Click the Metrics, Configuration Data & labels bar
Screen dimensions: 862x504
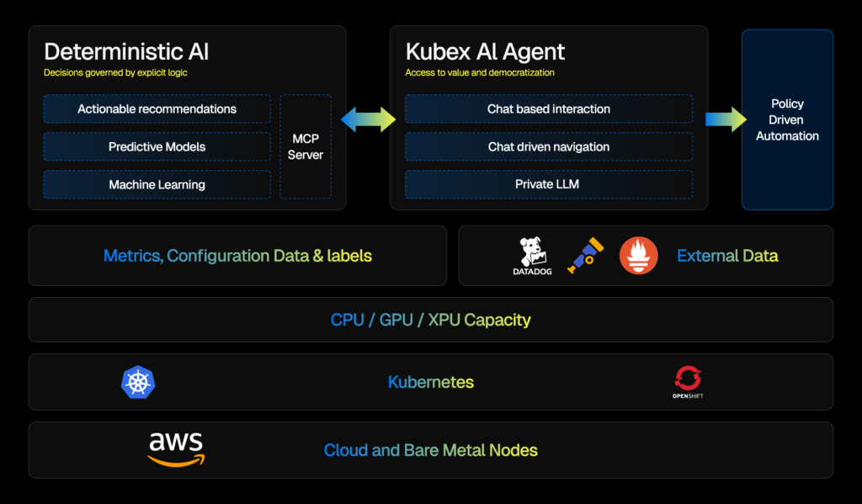tap(237, 256)
